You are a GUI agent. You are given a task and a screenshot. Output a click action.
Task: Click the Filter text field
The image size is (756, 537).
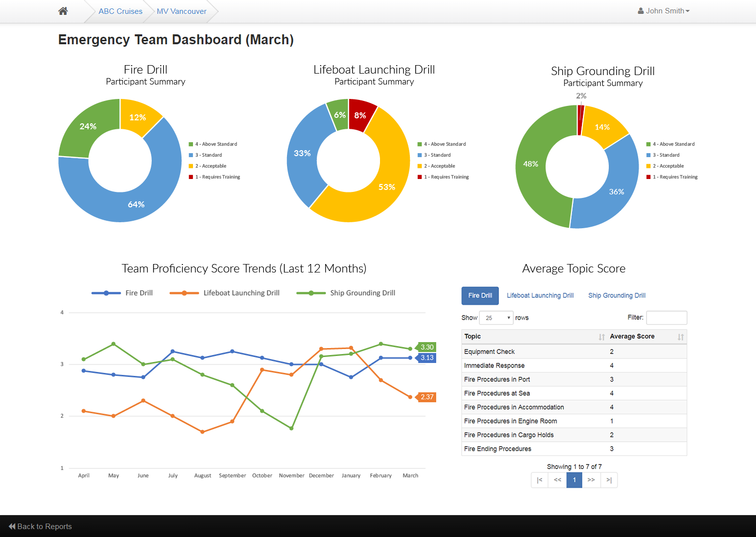point(666,318)
